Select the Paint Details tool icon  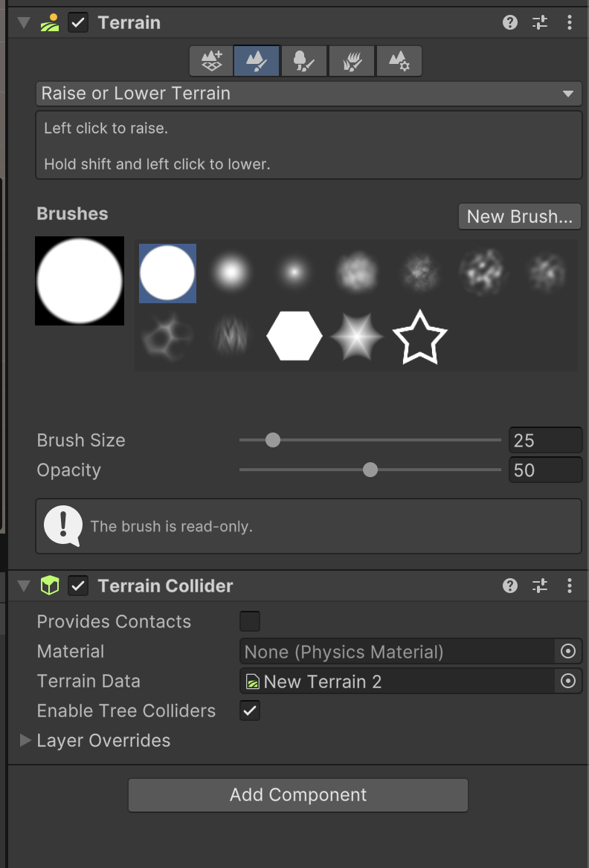pos(352,61)
